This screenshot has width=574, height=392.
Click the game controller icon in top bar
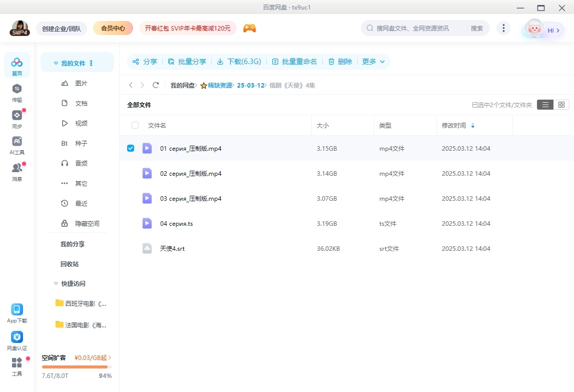[249, 28]
